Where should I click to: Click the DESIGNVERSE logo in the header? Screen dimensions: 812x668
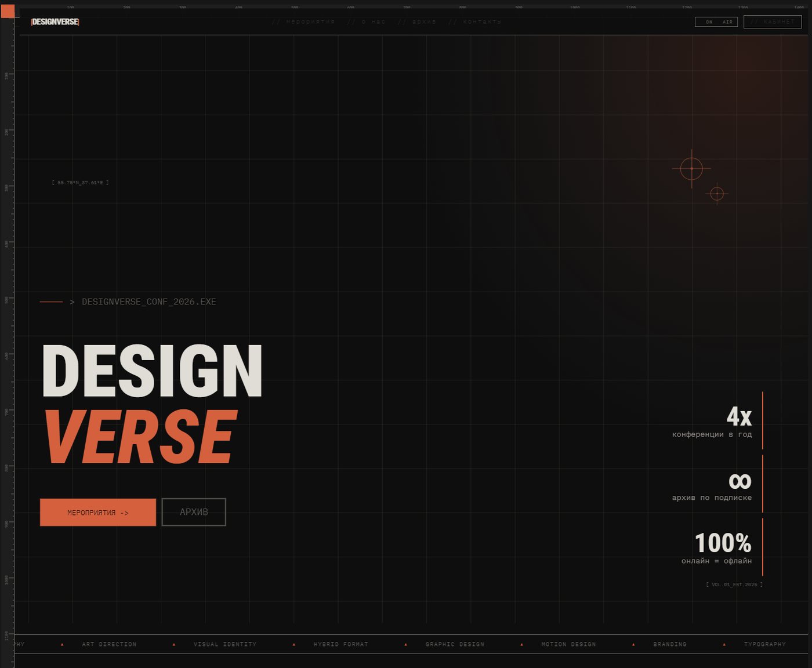[55, 22]
